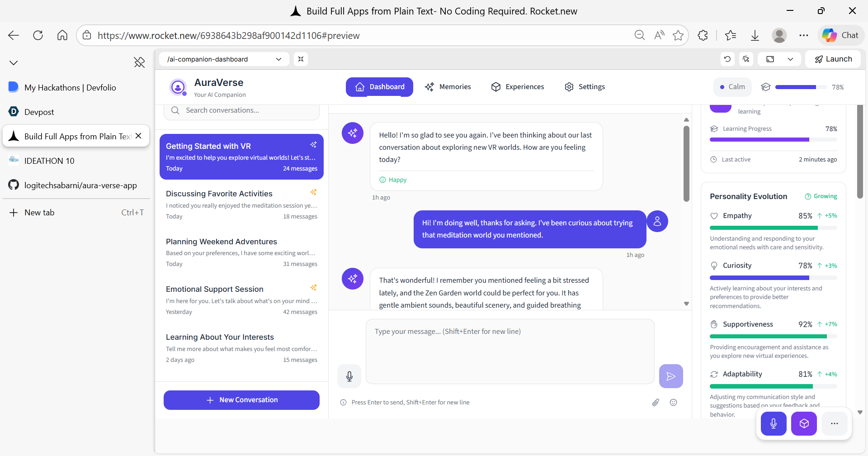Reload the preview with the refresh icon
Image resolution: width=868 pixels, height=456 pixels.
727,59
